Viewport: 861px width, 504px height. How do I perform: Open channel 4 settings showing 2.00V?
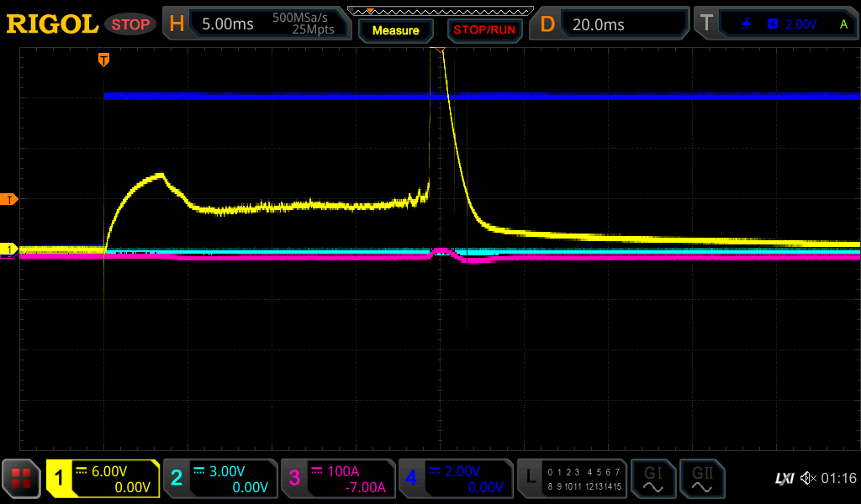[456, 479]
